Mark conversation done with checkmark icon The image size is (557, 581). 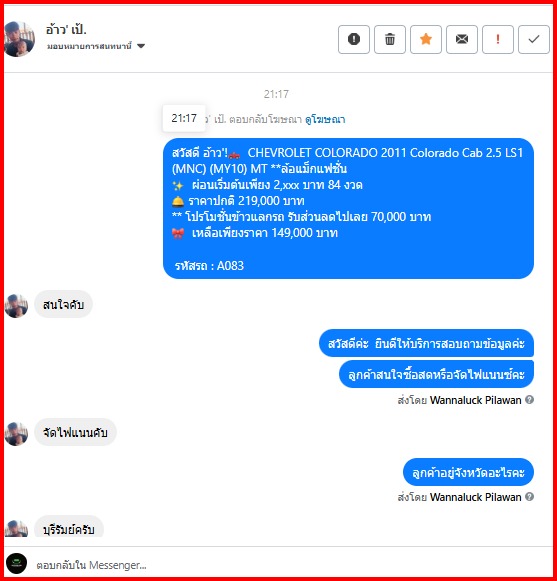click(534, 39)
